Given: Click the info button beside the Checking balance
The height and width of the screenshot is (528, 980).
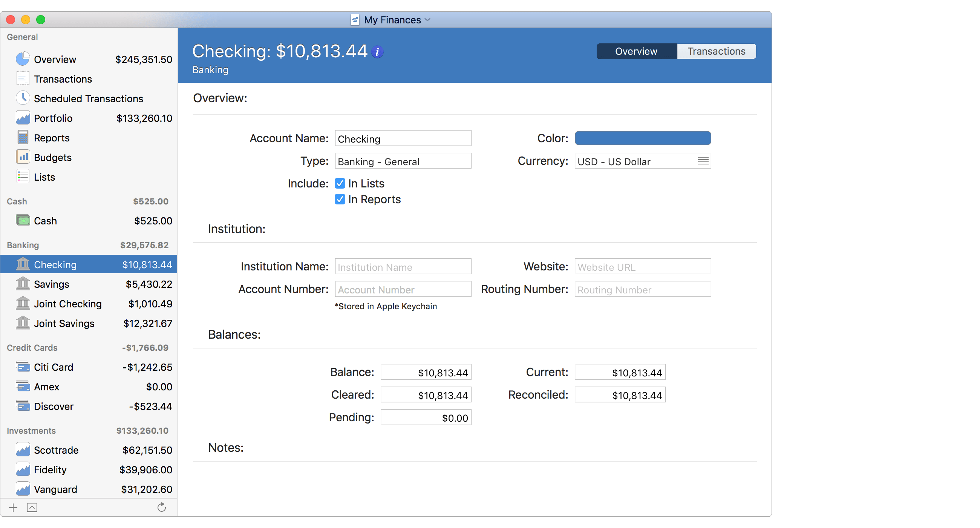Looking at the screenshot, I should coord(377,52).
